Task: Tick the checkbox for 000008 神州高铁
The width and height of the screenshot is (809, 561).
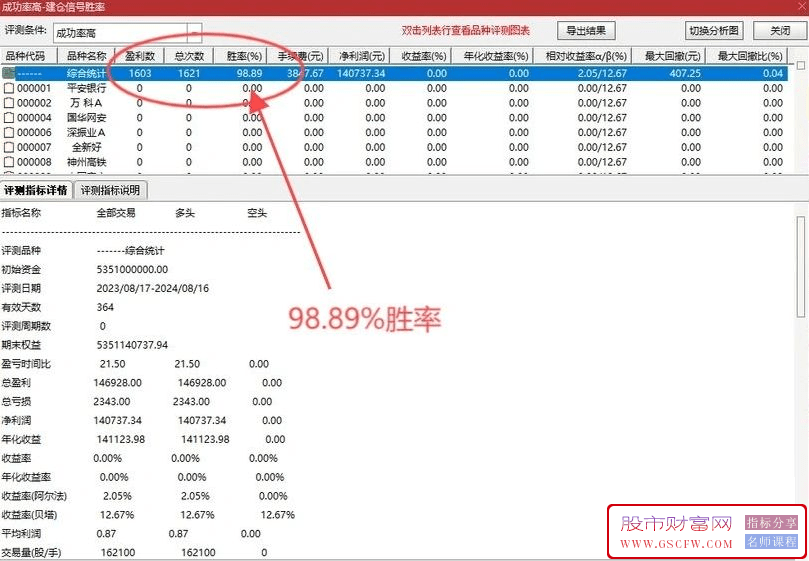Action: pyautogui.click(x=8, y=162)
